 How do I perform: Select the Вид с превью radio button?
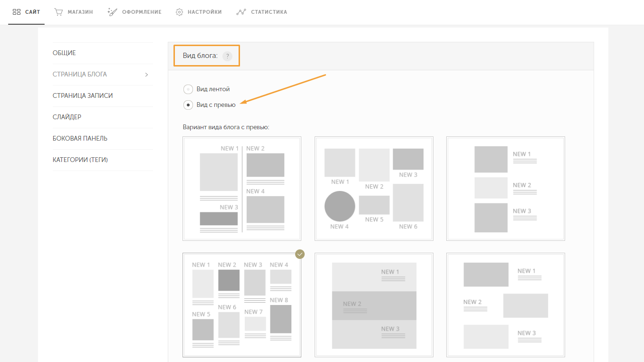pos(188,105)
